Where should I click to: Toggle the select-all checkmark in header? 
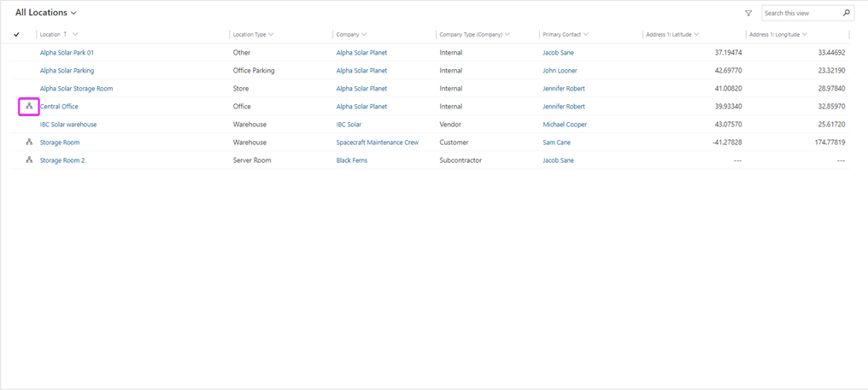click(x=16, y=35)
